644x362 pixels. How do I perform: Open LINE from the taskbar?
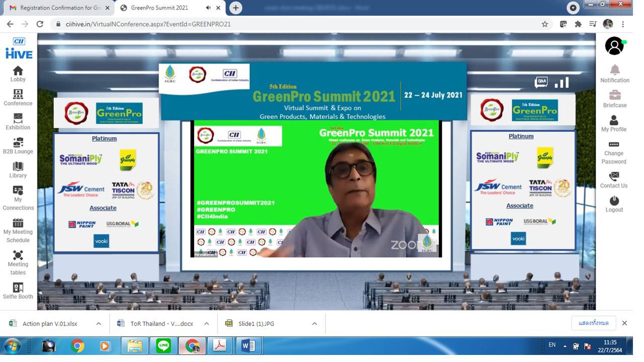[x=164, y=346]
